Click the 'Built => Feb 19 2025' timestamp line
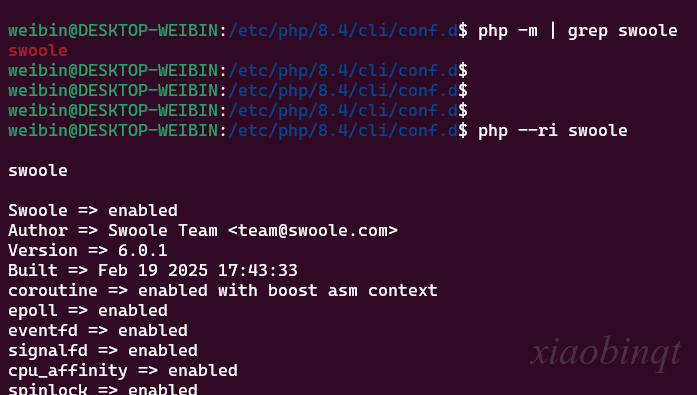The height and width of the screenshot is (395, 697). [152, 270]
